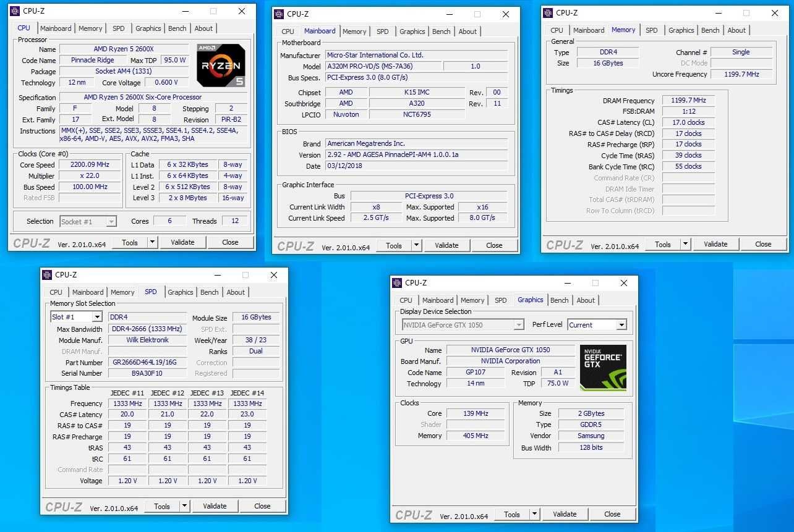
Task: Select Graphics tab in Memory window
Action: (x=681, y=30)
